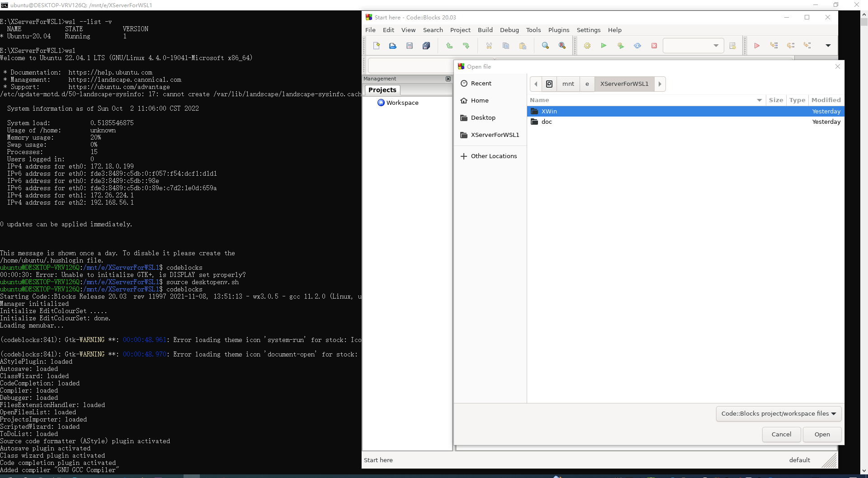Screen dimensions: 868x478
Task: Click the terminal window scroll up arrow
Action: pyautogui.click(x=864, y=14)
